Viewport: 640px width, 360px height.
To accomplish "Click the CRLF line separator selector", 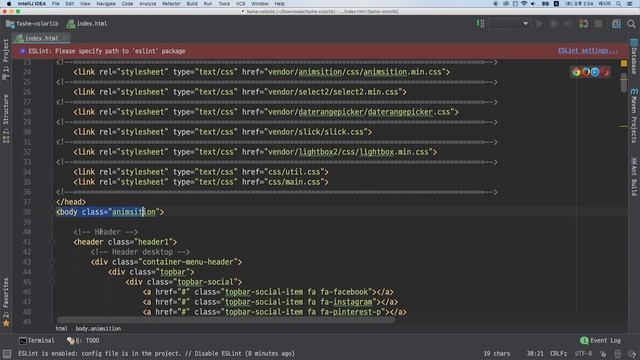I will [559, 353].
